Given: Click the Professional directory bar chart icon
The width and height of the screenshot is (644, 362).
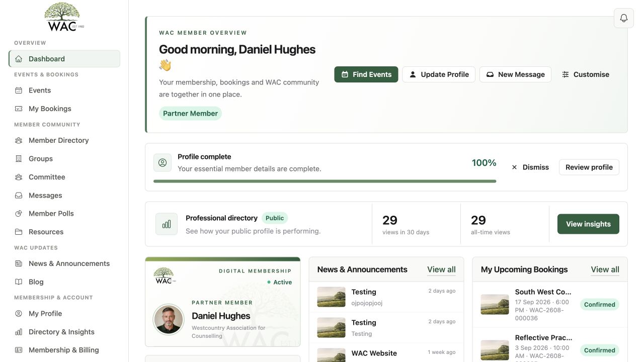Looking at the screenshot, I should pos(167,224).
